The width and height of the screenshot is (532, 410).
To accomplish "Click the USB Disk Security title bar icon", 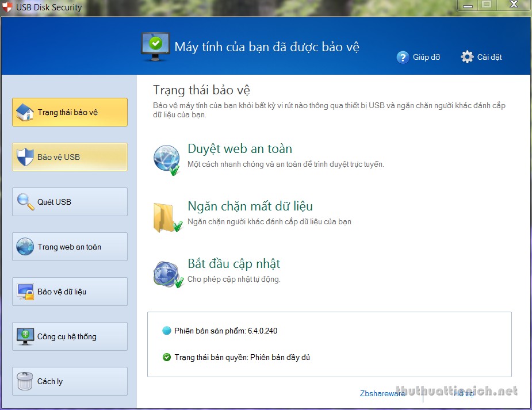I will pos(7,6).
